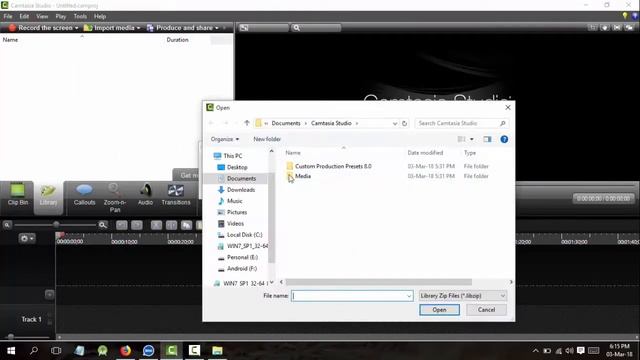Expand change view options arrow
The height and width of the screenshot is (360, 640).
472,139
